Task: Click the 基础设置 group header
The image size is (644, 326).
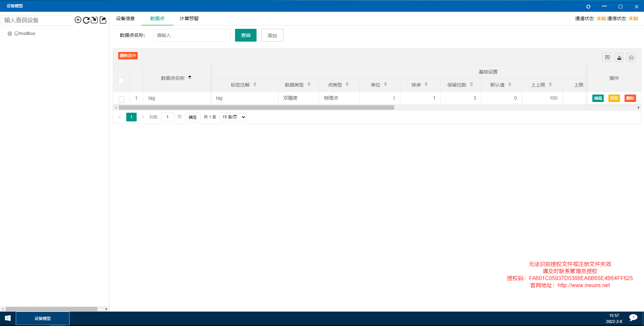Action: (x=488, y=72)
